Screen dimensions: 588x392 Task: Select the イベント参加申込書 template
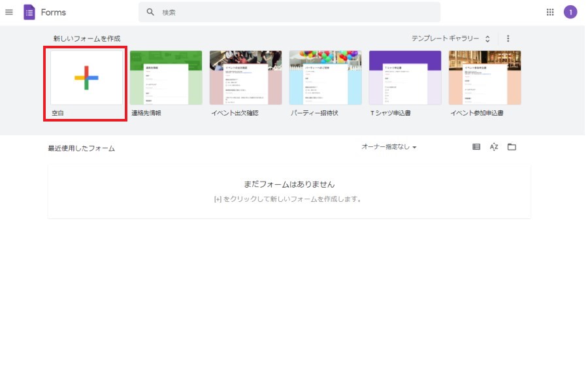pos(485,78)
